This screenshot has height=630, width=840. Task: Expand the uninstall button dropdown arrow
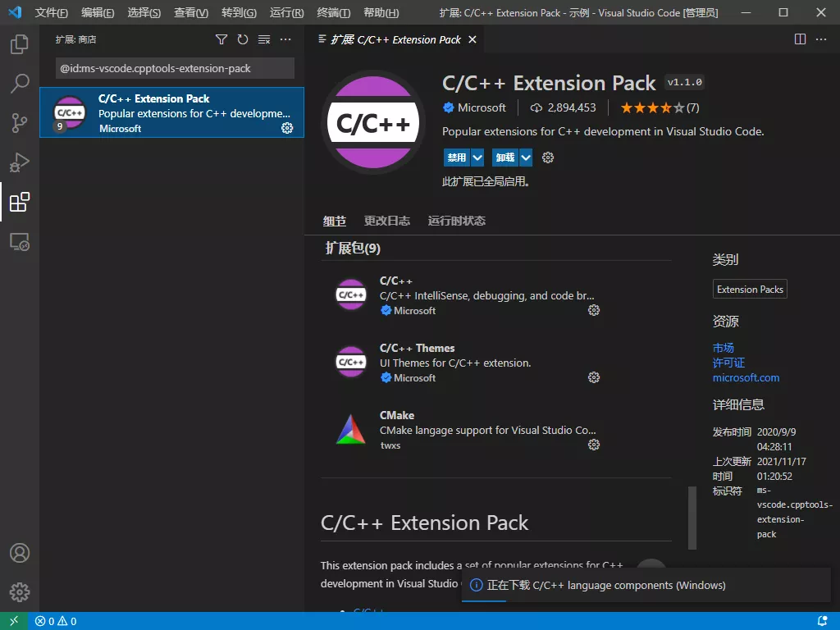[x=526, y=157]
